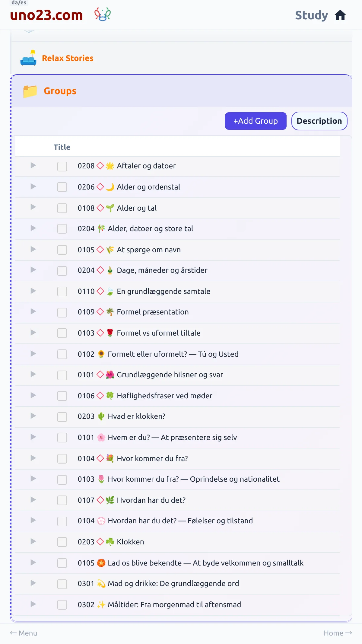Click the Menu back link at bottom
Screen dimensions: 362x644
tap(24, 633)
